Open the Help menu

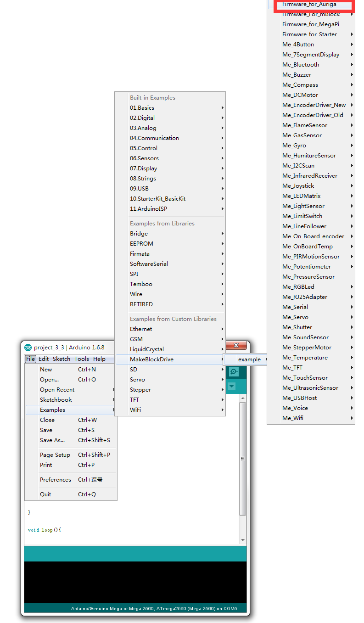[x=99, y=359]
